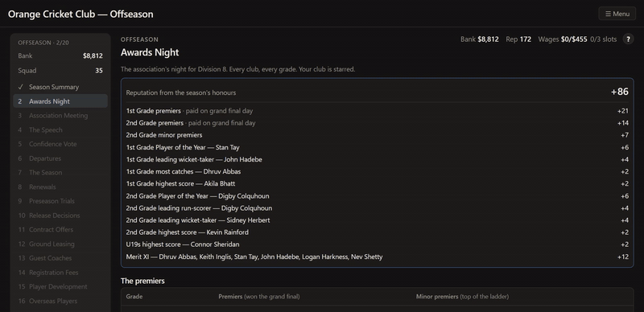644x312 pixels.
Task: Click 1st Grade highest score Akila Bhatt
Action: click(x=377, y=183)
